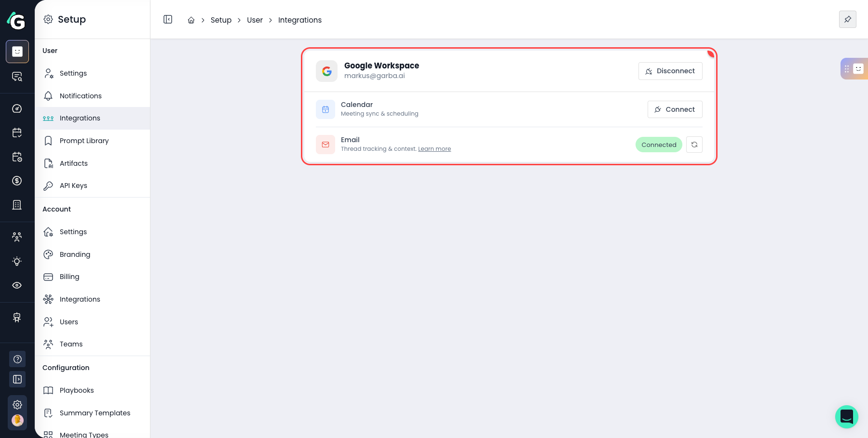Disconnect the Google Workspace account

(x=670, y=71)
